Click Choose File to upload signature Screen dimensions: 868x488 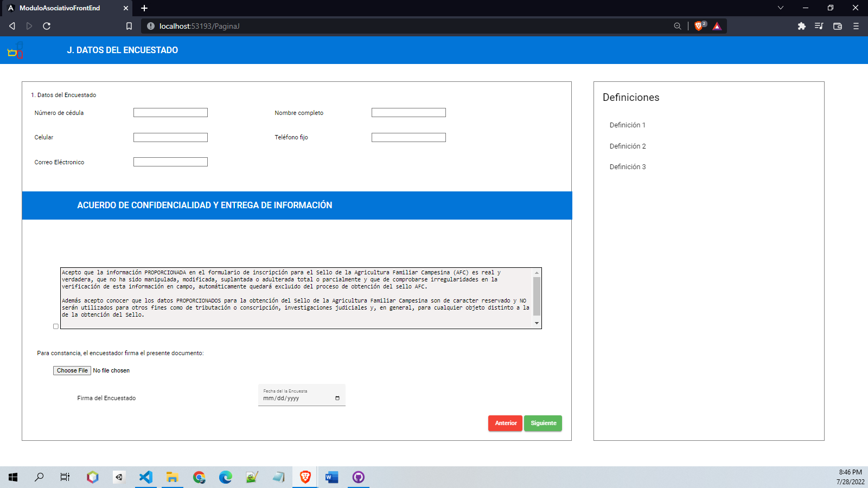pos(72,371)
